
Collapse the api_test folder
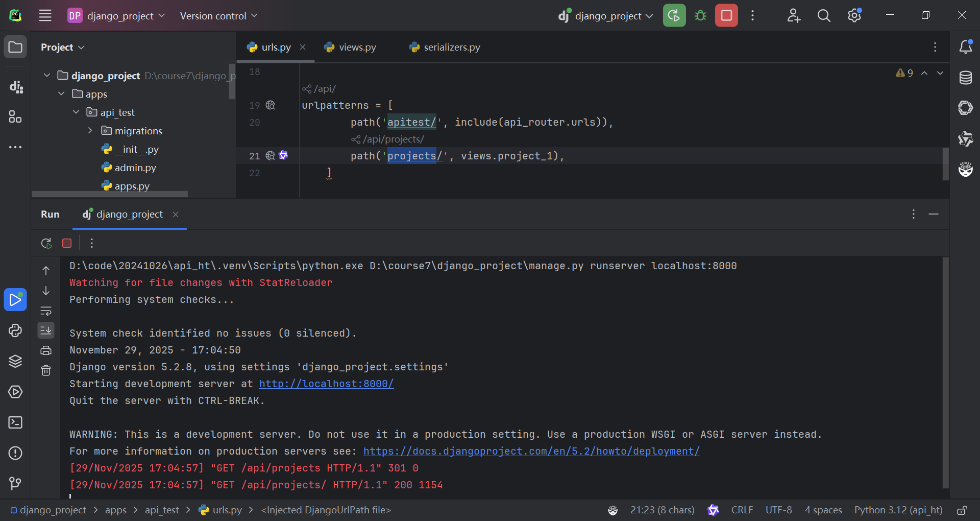coord(76,112)
